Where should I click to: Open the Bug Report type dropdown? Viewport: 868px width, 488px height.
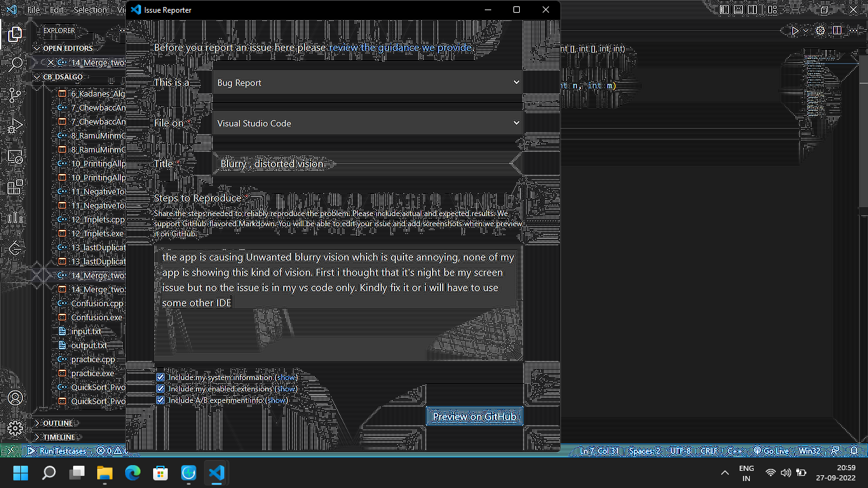click(x=367, y=82)
